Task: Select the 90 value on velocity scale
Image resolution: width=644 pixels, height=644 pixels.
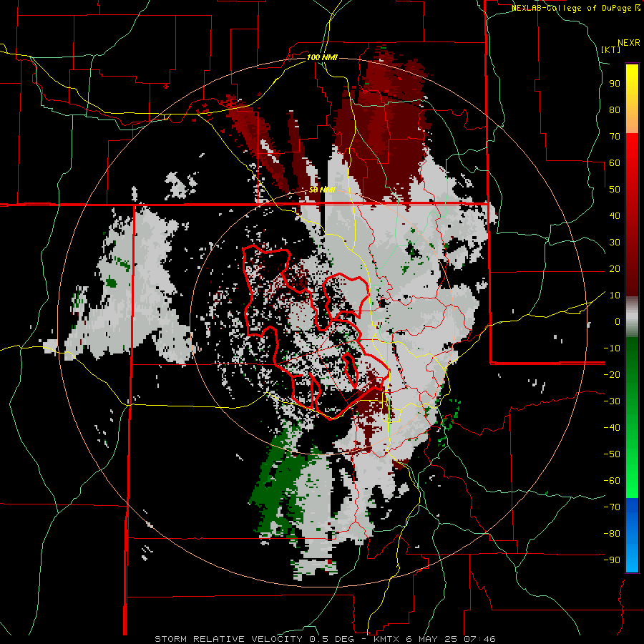Action: (x=615, y=84)
